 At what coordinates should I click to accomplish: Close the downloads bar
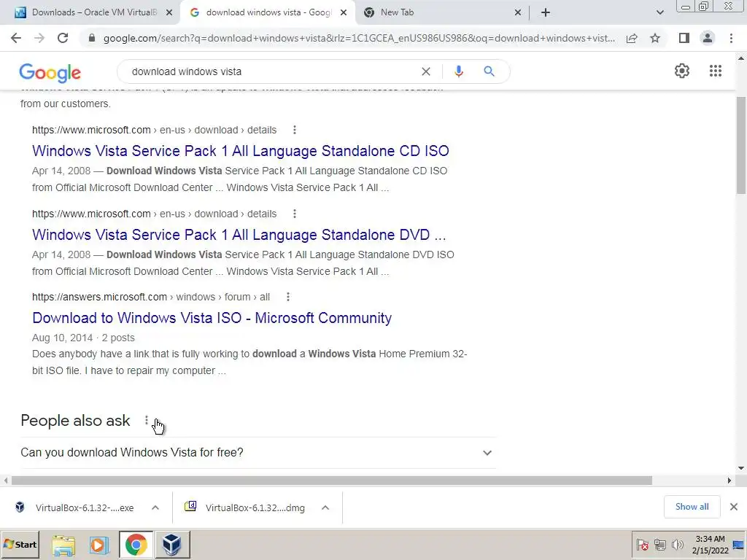(734, 507)
